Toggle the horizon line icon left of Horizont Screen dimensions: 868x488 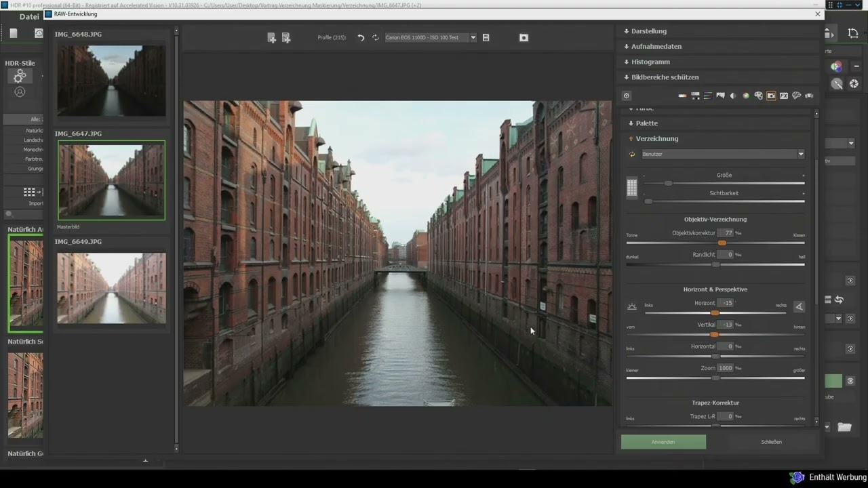click(x=632, y=306)
